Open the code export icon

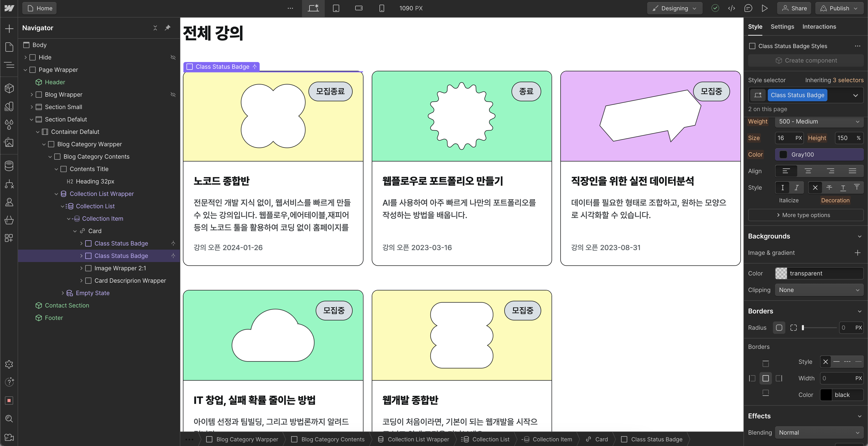732,8
